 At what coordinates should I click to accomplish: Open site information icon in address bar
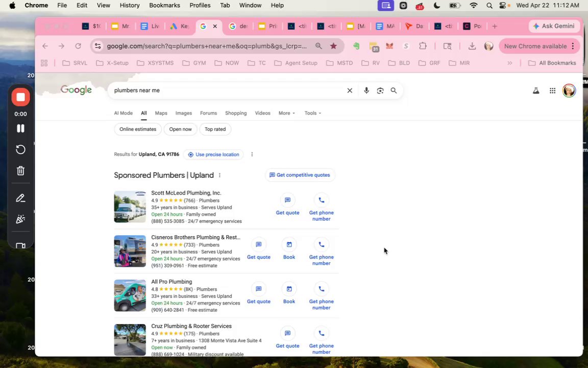pos(98,46)
